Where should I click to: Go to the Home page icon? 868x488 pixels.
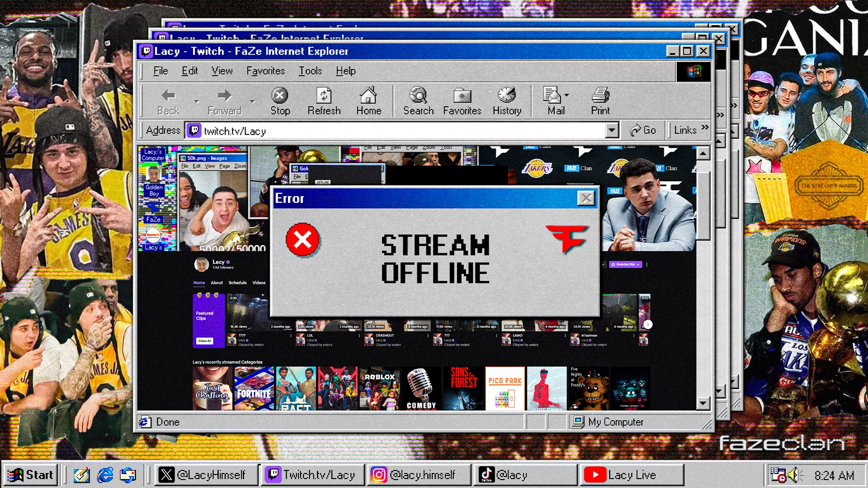[368, 95]
